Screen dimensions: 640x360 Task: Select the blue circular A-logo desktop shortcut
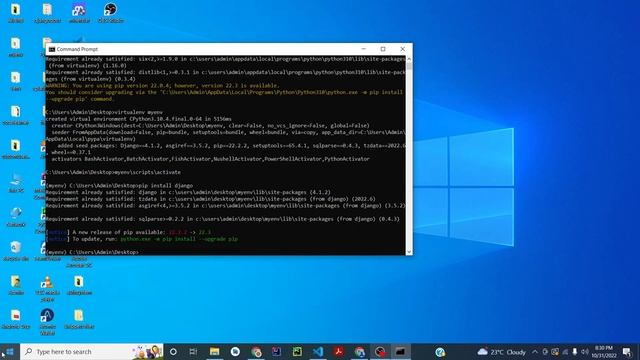coord(47,322)
